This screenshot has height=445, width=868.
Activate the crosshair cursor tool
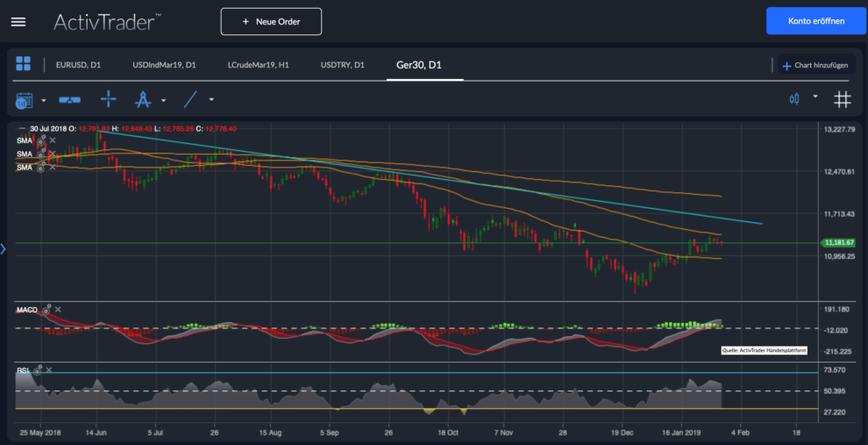pos(109,100)
